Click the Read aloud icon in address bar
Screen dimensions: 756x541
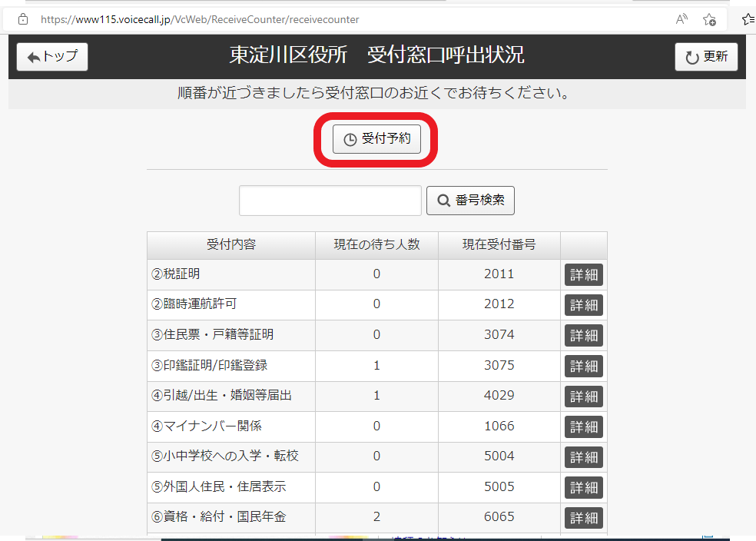681,19
